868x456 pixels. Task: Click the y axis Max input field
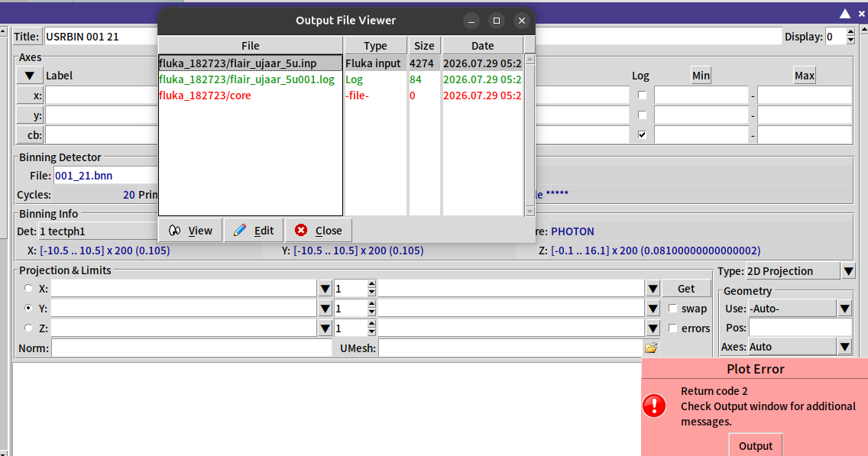click(805, 115)
